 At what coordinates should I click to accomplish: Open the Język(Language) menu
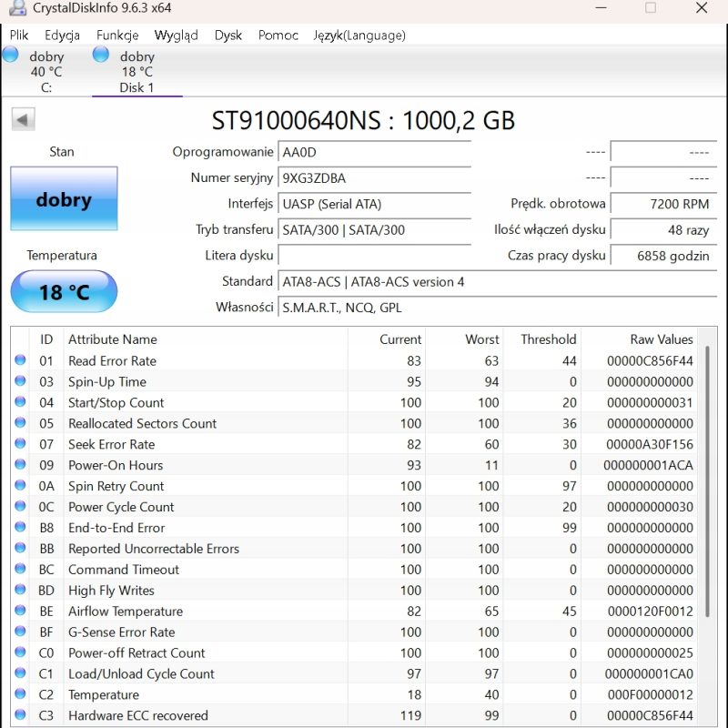pos(359,35)
